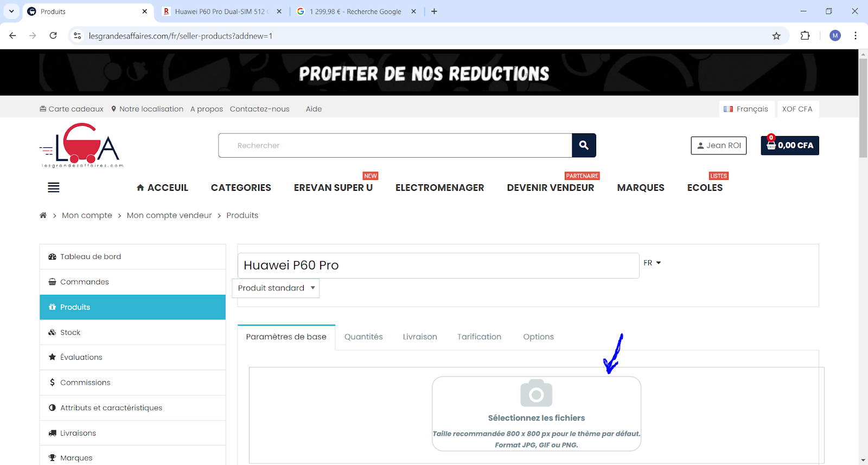Open the Chrome three-dot menu

coord(856,36)
